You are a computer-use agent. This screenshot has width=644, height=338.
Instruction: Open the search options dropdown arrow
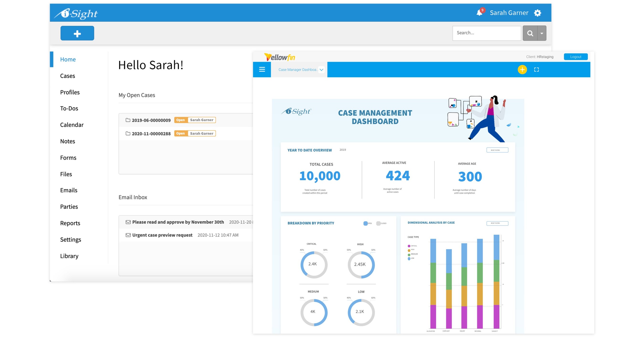click(541, 33)
